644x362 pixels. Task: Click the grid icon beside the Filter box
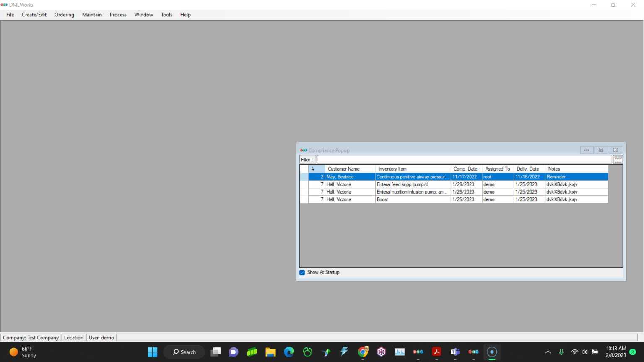click(x=618, y=159)
